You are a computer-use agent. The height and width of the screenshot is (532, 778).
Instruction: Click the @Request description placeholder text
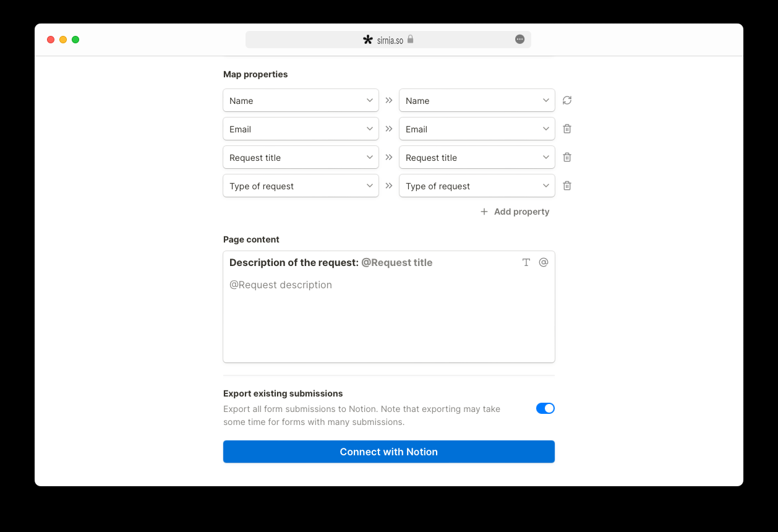point(281,285)
